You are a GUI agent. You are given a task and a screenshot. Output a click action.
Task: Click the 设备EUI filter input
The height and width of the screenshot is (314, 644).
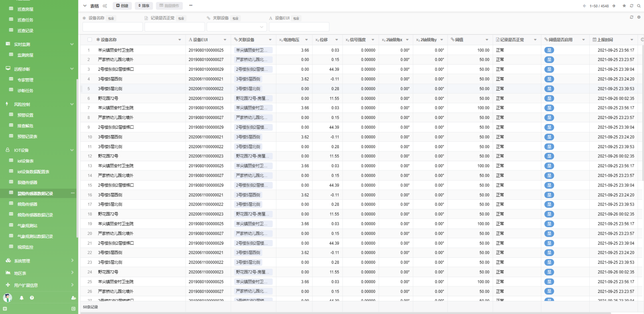[x=299, y=27]
